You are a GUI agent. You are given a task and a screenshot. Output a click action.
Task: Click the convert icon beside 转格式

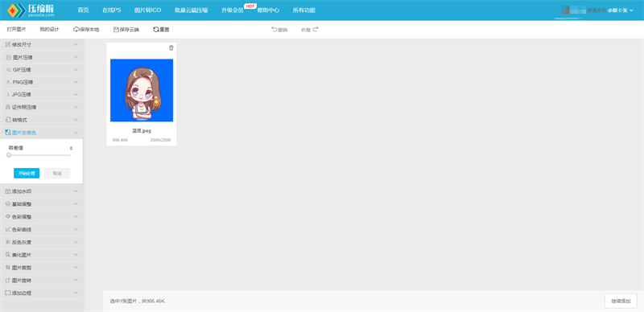point(8,120)
